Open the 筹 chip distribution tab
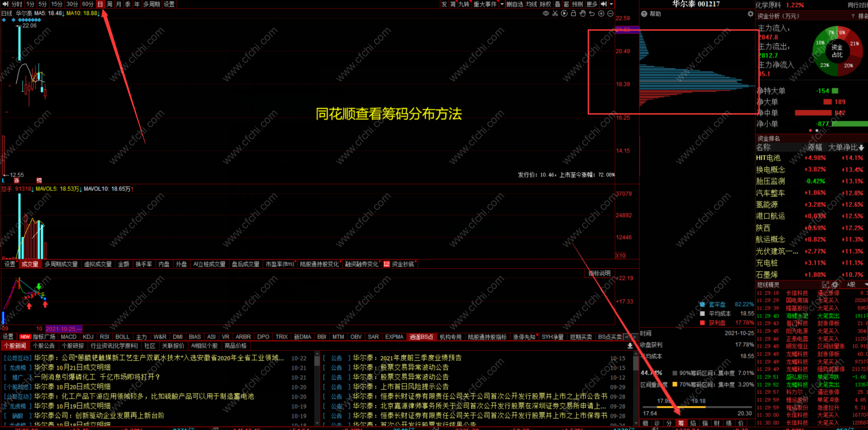The image size is (868, 430). pos(681,423)
